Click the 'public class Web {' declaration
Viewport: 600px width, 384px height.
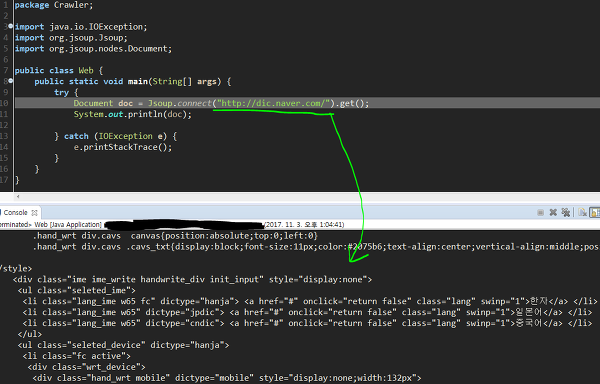[59, 70]
